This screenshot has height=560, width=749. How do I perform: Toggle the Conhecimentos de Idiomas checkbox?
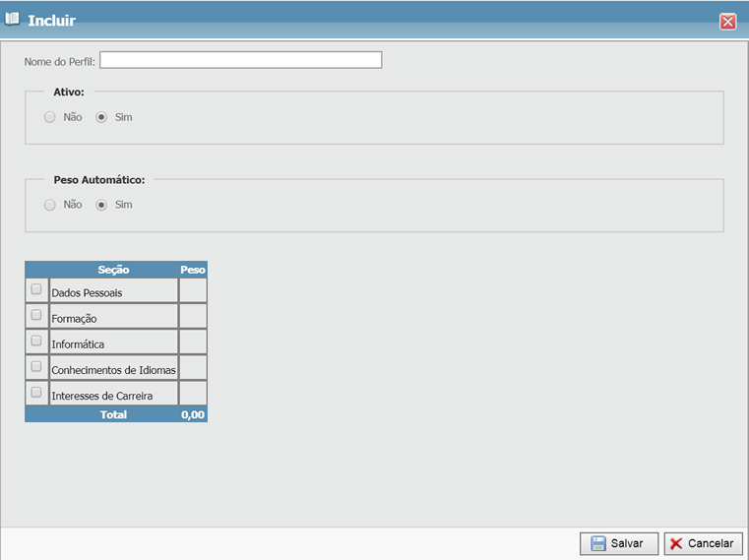coord(36,366)
